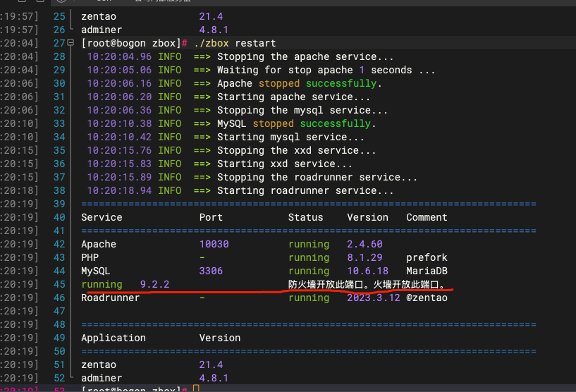Click the "./zbox restart" command text
This screenshot has width=576, height=392.
tap(235, 43)
